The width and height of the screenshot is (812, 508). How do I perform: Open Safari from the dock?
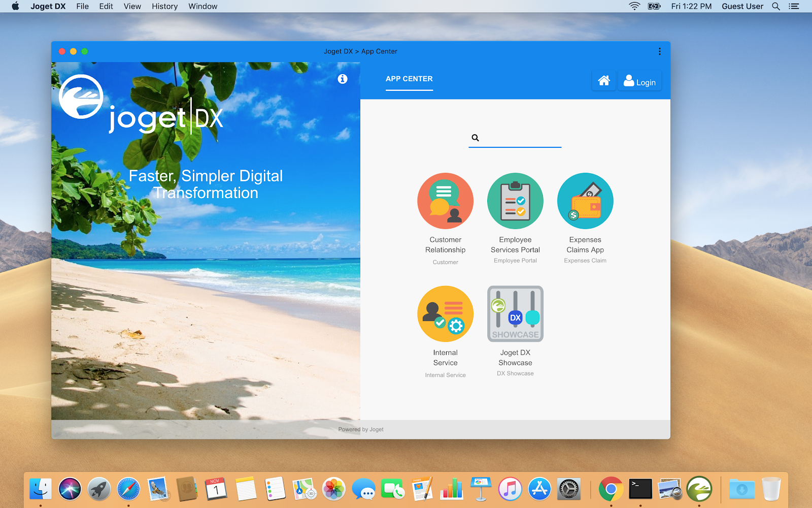[x=128, y=489]
